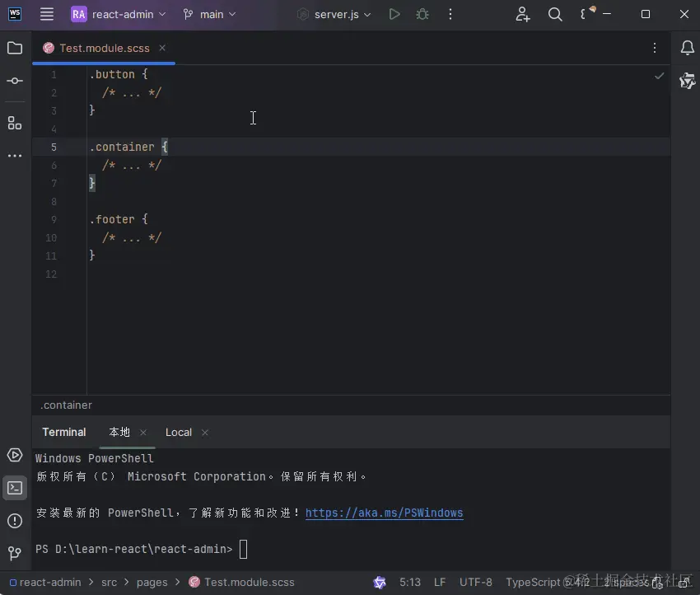Image resolution: width=700 pixels, height=595 pixels.
Task: Click pages in navigation bar
Action: [x=152, y=582]
